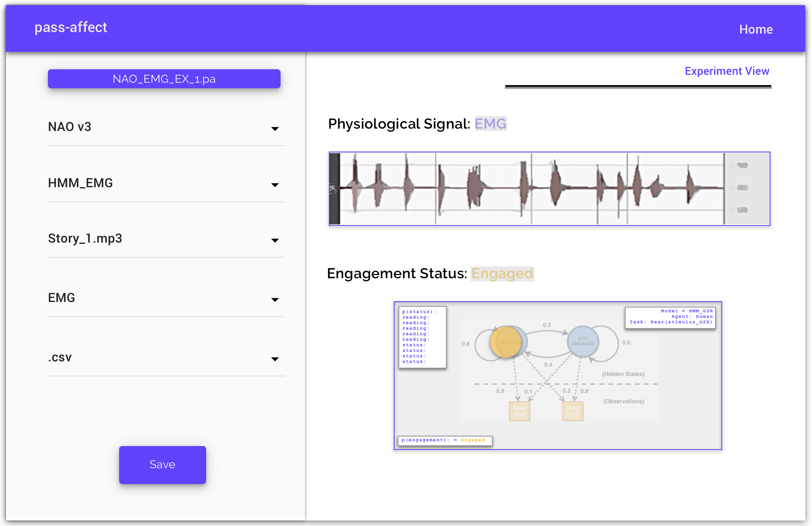Screen dimensions: 812x526
Task: Click the highlighted EMG signal label
Action: pos(491,124)
